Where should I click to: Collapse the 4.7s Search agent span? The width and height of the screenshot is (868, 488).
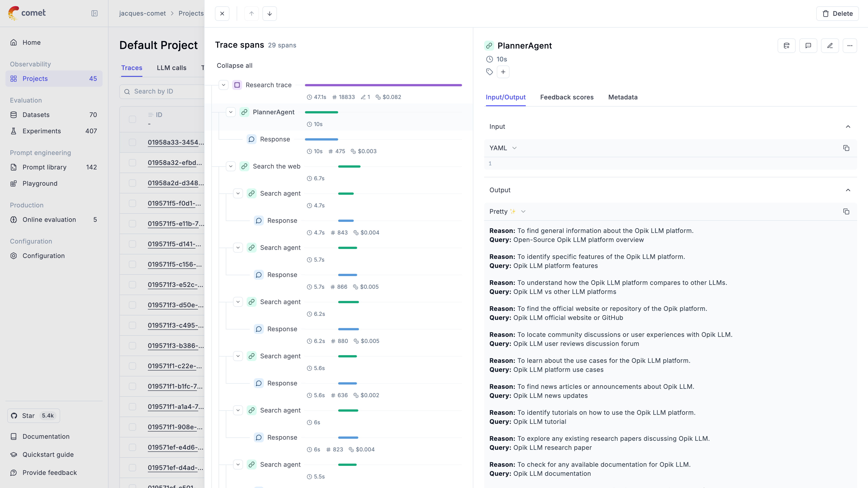pyautogui.click(x=238, y=193)
